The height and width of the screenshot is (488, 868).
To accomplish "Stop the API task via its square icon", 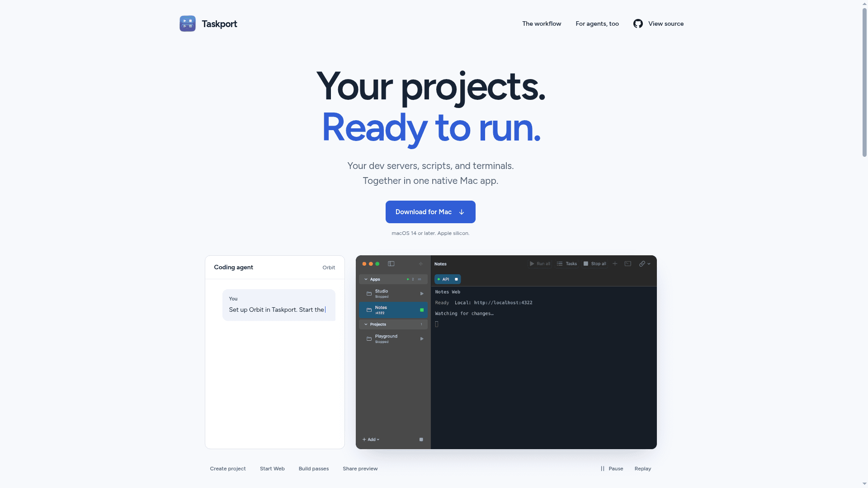I will 456,279.
